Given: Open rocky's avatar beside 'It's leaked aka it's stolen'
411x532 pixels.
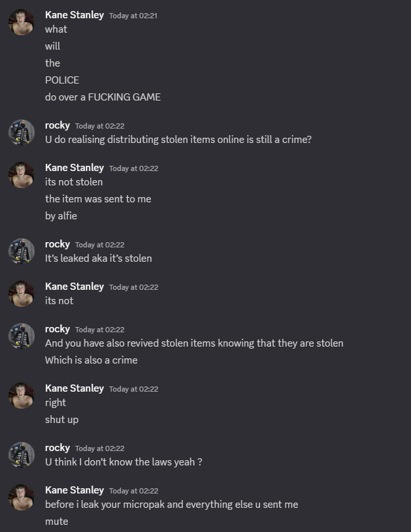Looking at the screenshot, I should (x=22, y=251).
